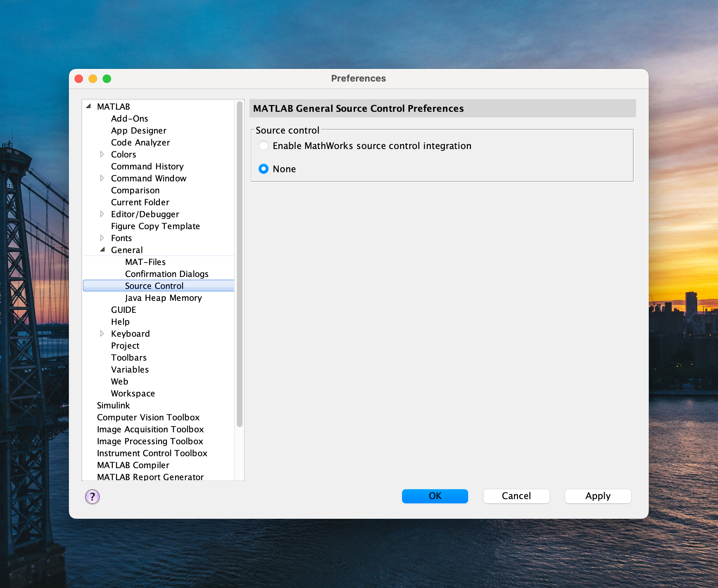Collapse the top-level MATLAB node

[x=89, y=106]
